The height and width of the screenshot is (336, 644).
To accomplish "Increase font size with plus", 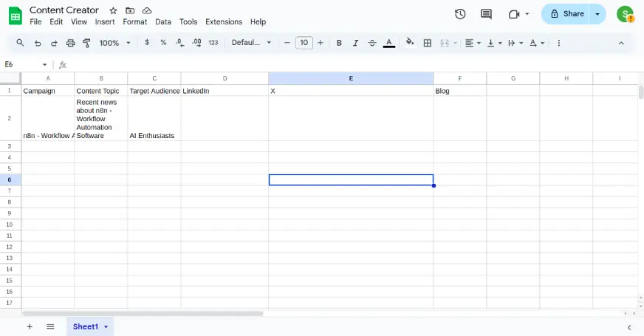I will coord(321,43).
